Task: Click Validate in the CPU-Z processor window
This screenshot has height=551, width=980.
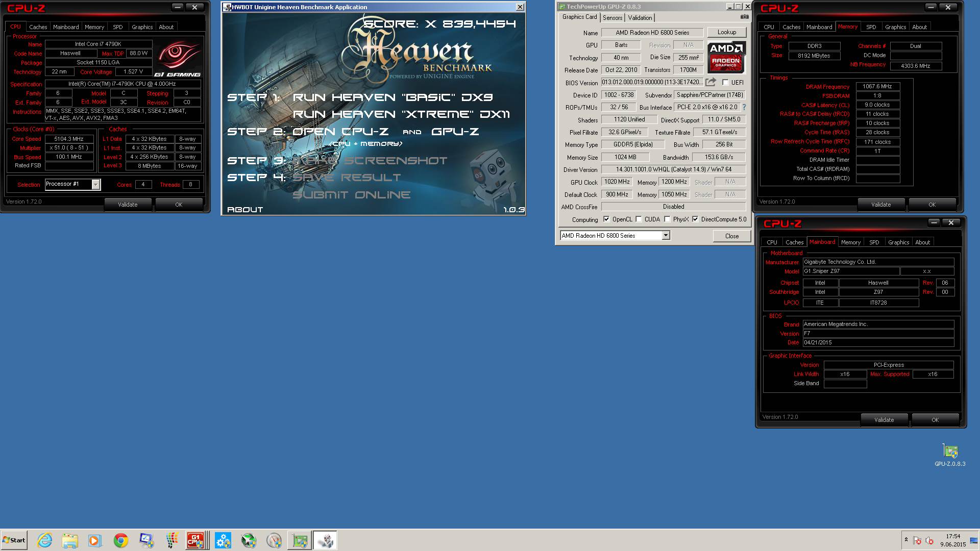Action: click(x=128, y=205)
